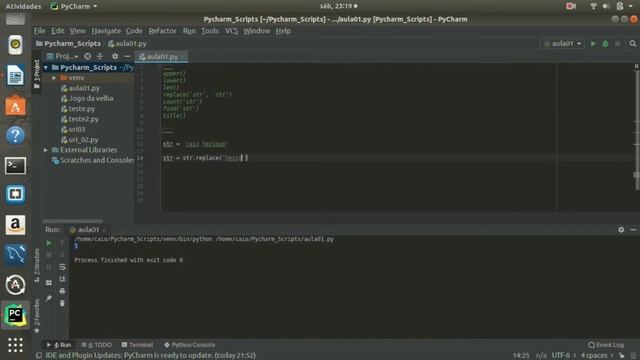Hide the Run panel with minus icon

[633, 230]
